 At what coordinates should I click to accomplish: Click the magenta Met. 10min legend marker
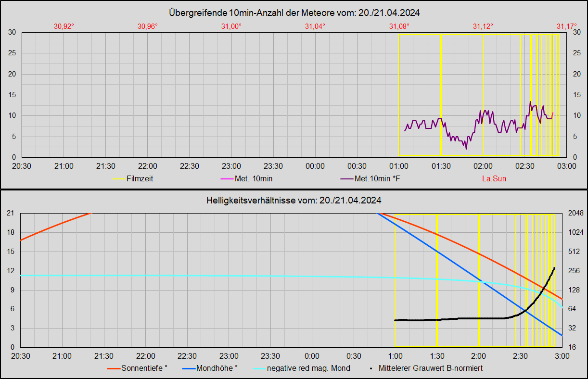point(226,179)
